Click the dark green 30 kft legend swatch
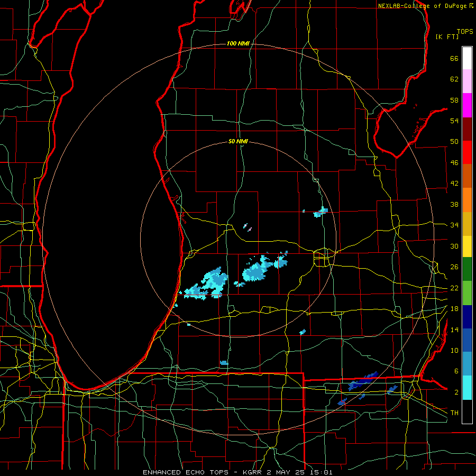This screenshot has width=476, height=476. coord(467,269)
